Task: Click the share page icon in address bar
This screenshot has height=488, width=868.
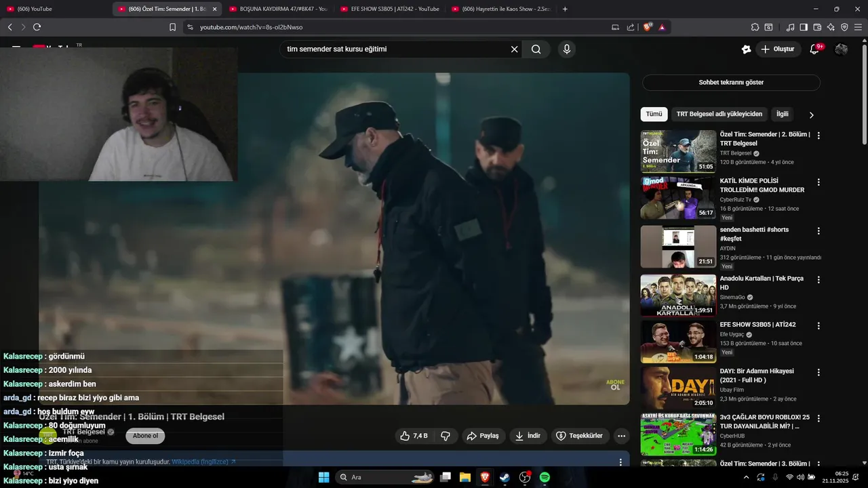Action: point(631,27)
